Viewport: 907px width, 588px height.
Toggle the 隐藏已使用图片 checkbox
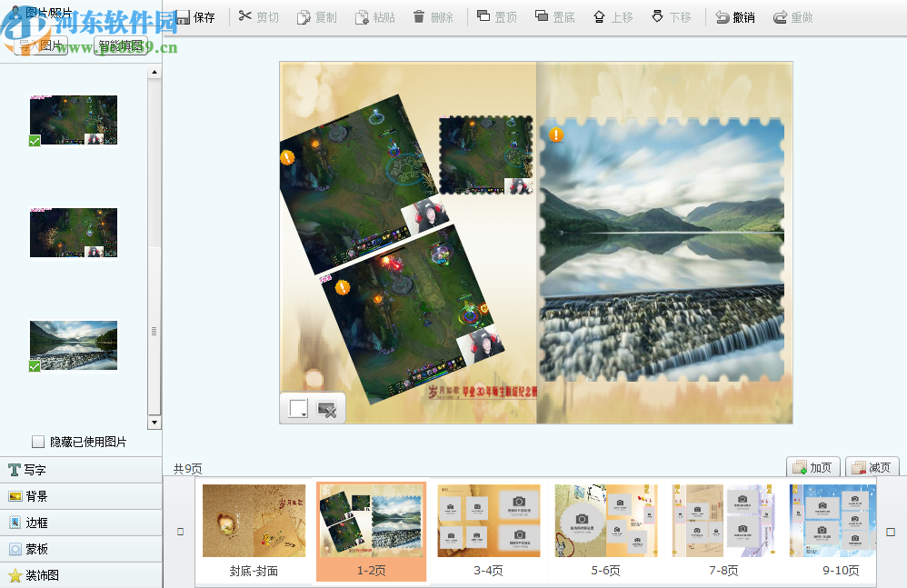point(38,442)
